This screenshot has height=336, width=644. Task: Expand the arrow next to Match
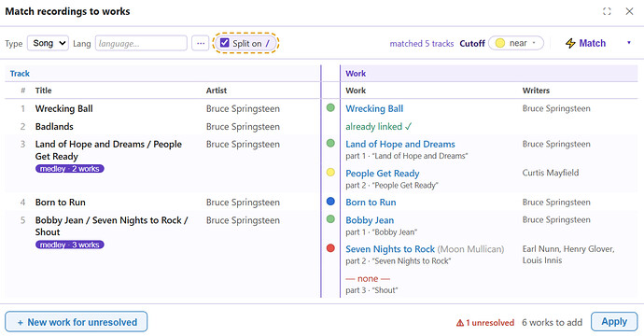629,43
